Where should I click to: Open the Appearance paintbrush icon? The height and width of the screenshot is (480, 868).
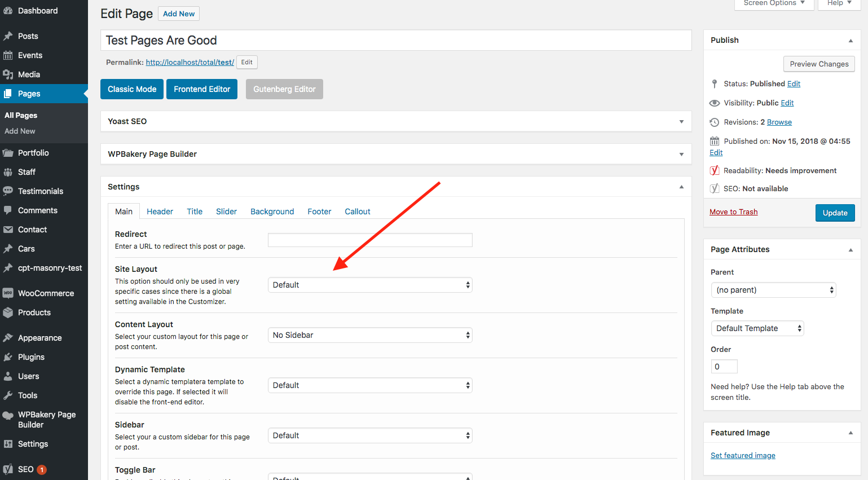[x=11, y=337]
